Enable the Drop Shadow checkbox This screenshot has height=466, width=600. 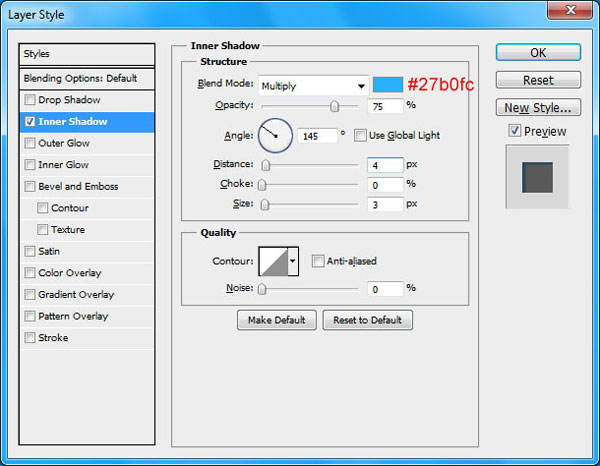[30, 100]
